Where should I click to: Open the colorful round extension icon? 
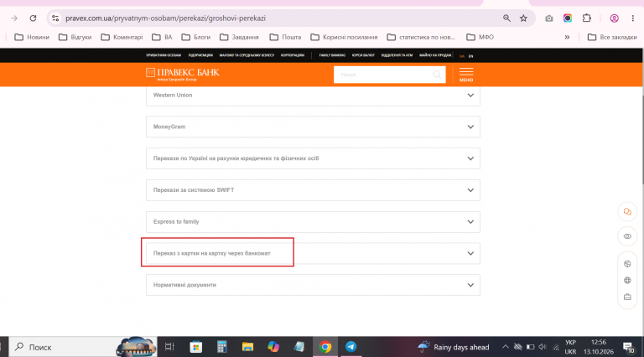tap(568, 18)
